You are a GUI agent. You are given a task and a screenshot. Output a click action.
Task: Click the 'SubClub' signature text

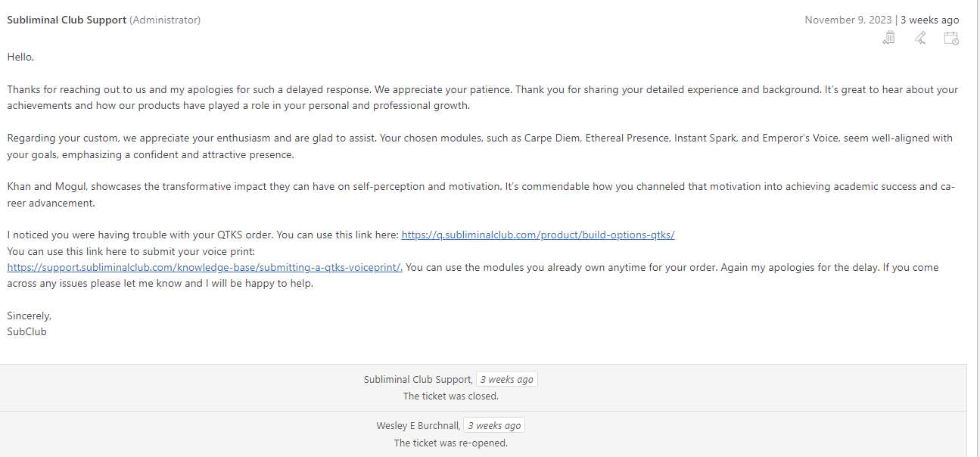(27, 331)
